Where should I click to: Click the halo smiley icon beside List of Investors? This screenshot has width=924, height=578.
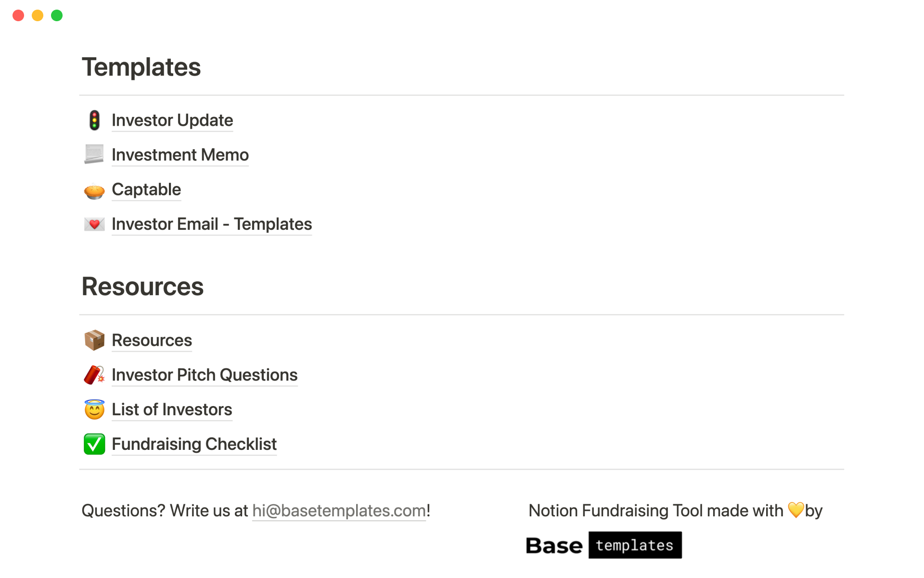pyautogui.click(x=94, y=409)
